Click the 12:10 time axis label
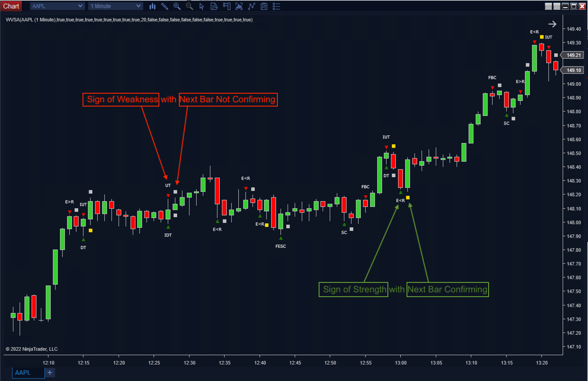Viewport: 588px width, 381px height. (48, 363)
